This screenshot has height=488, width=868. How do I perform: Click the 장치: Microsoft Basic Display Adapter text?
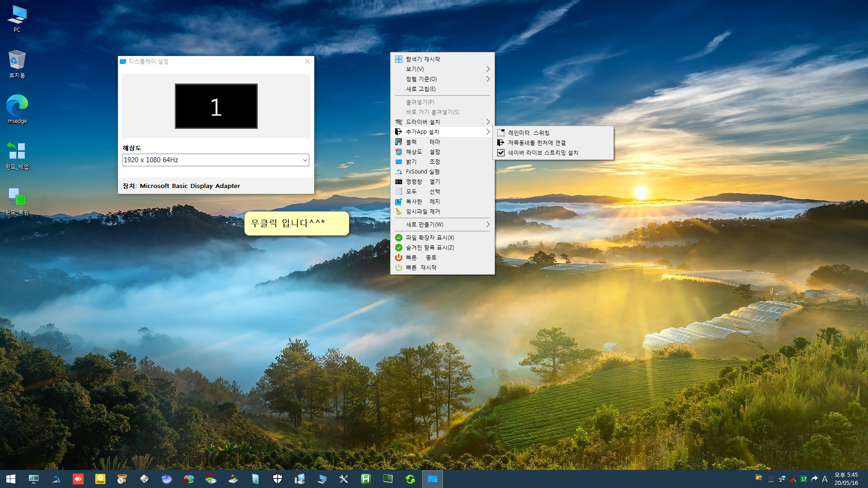181,186
